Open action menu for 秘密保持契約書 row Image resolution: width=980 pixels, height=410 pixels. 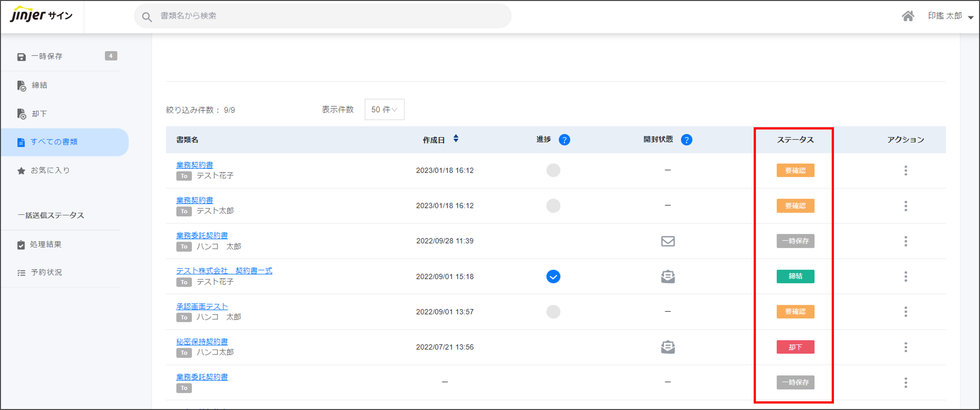point(906,347)
